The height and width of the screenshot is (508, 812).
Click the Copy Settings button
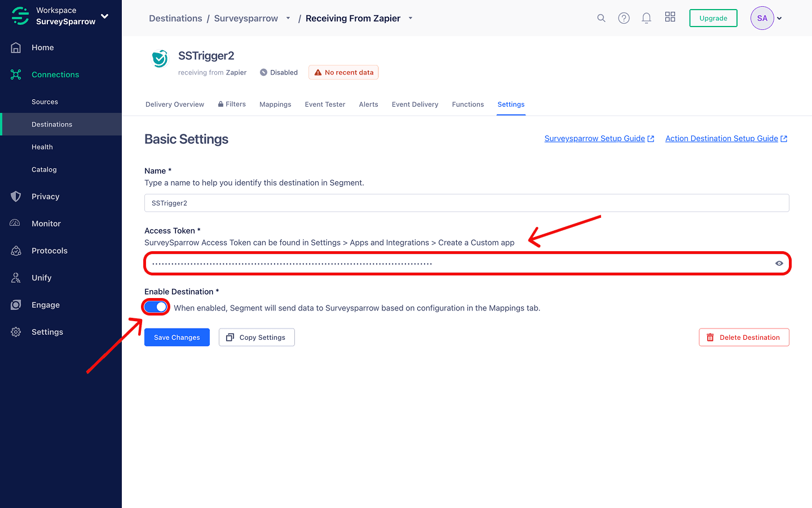tap(257, 338)
